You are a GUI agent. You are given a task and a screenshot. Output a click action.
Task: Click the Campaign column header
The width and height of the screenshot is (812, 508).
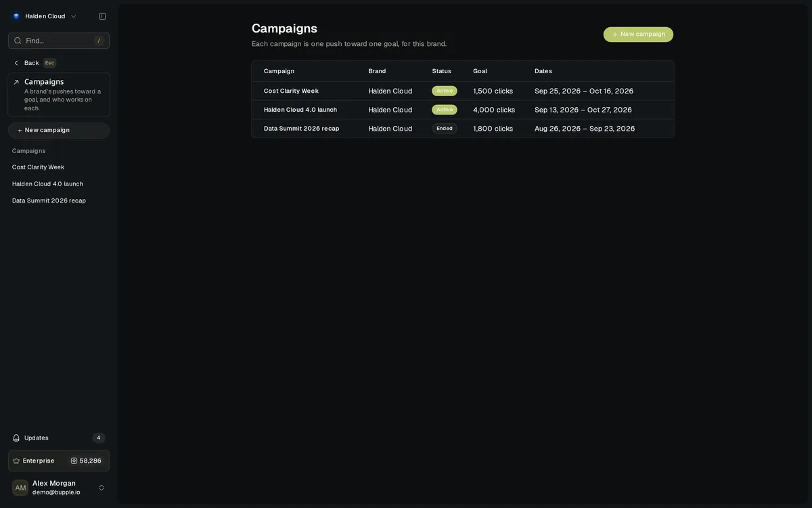279,71
